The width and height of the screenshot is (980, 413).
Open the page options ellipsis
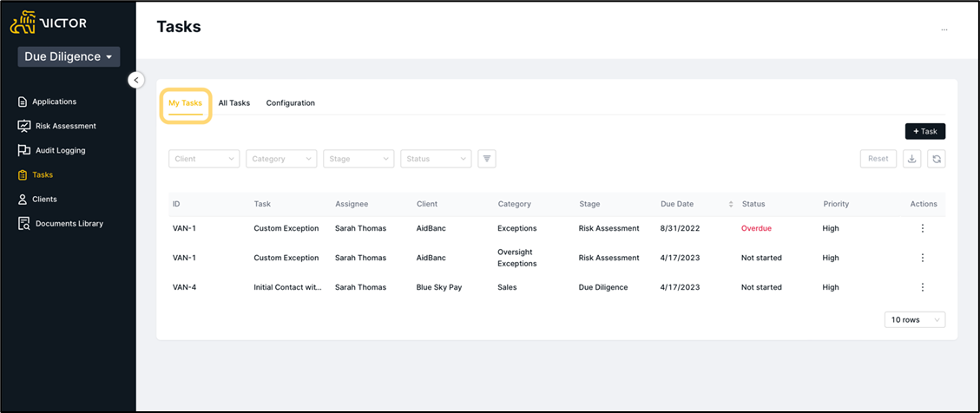click(x=944, y=29)
